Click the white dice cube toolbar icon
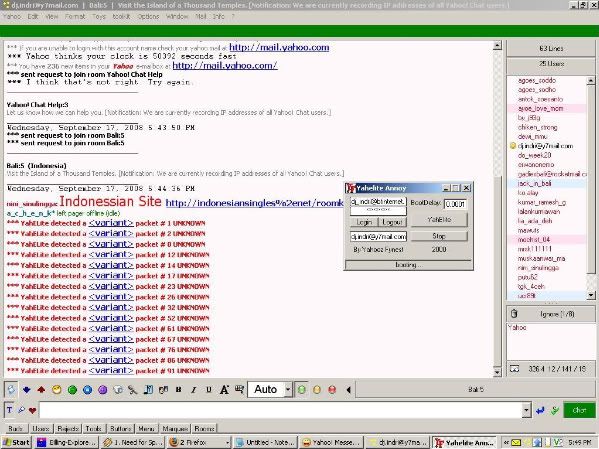Image resolution: width=599 pixels, height=449 pixels. [x=118, y=390]
